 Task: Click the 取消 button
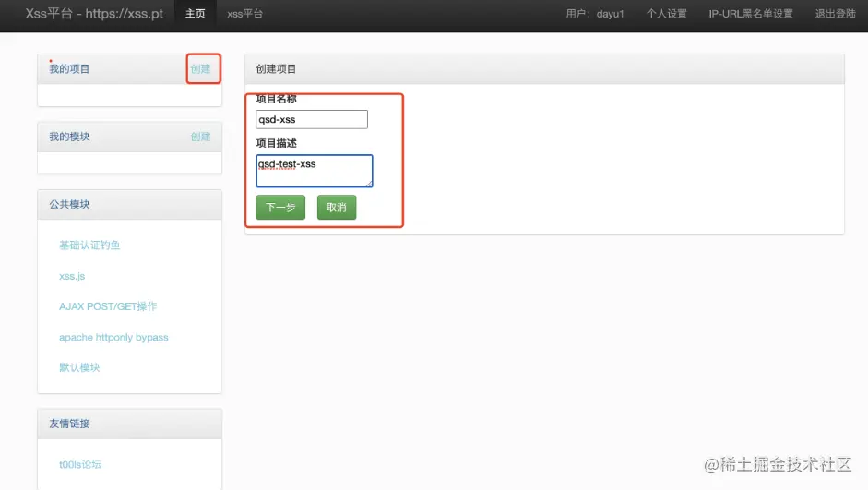pos(337,207)
